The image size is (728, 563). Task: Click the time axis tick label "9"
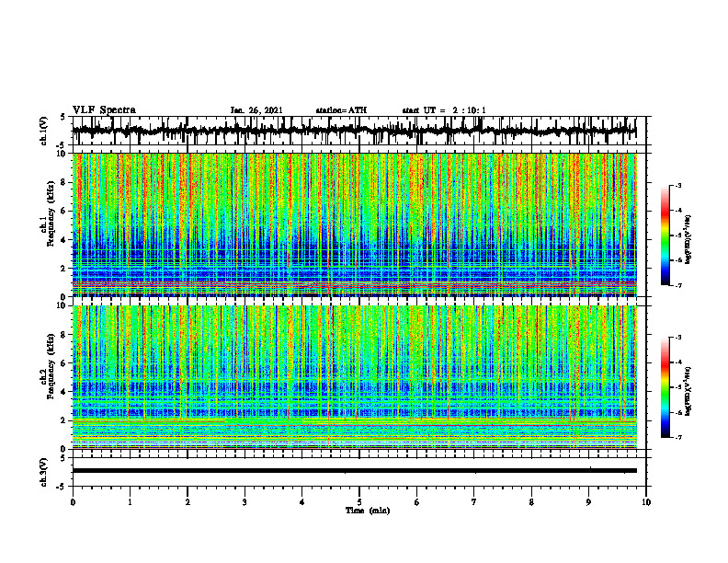point(588,502)
